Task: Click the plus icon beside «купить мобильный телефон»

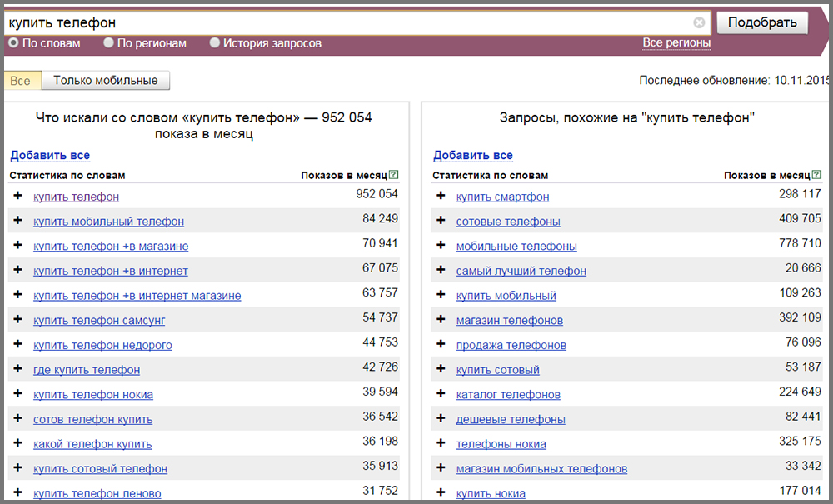Action: coord(17,221)
